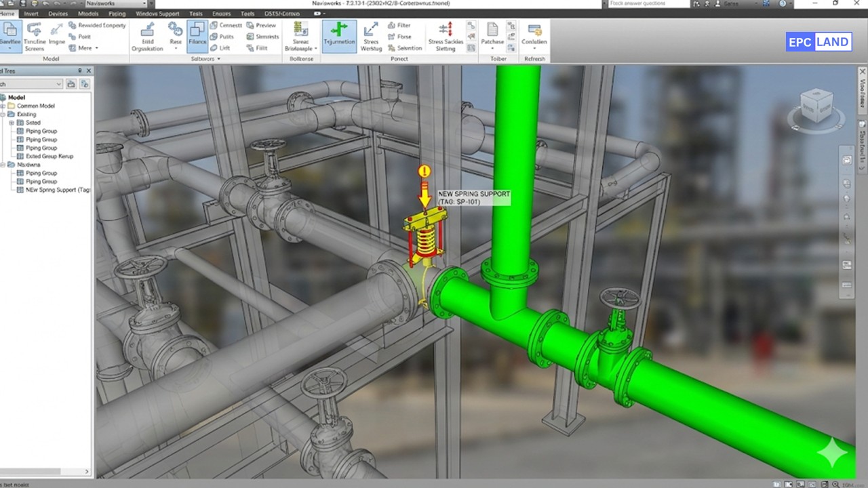The width and height of the screenshot is (868, 488).
Task: Click the Patchase button in the ribbon
Action: [x=492, y=35]
